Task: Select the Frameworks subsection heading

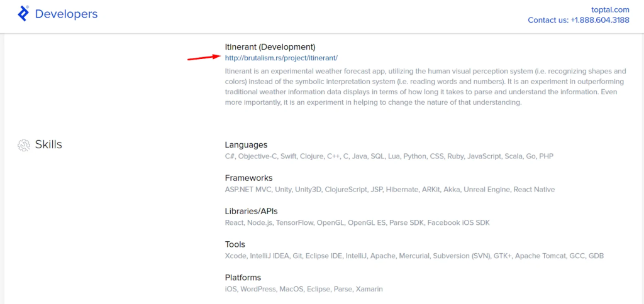Action: point(248,178)
